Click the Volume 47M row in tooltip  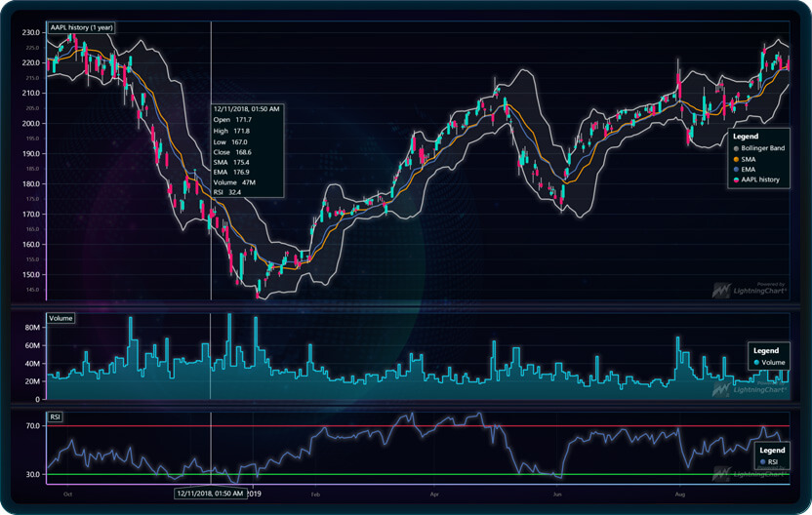click(x=234, y=182)
